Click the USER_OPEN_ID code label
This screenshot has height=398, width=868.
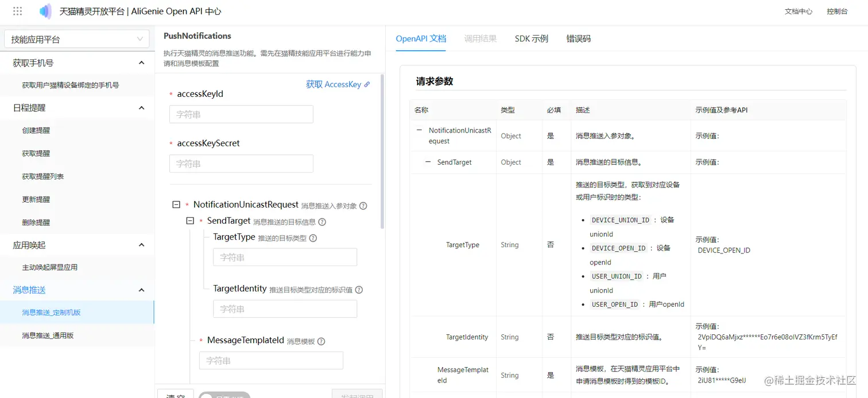pos(615,305)
